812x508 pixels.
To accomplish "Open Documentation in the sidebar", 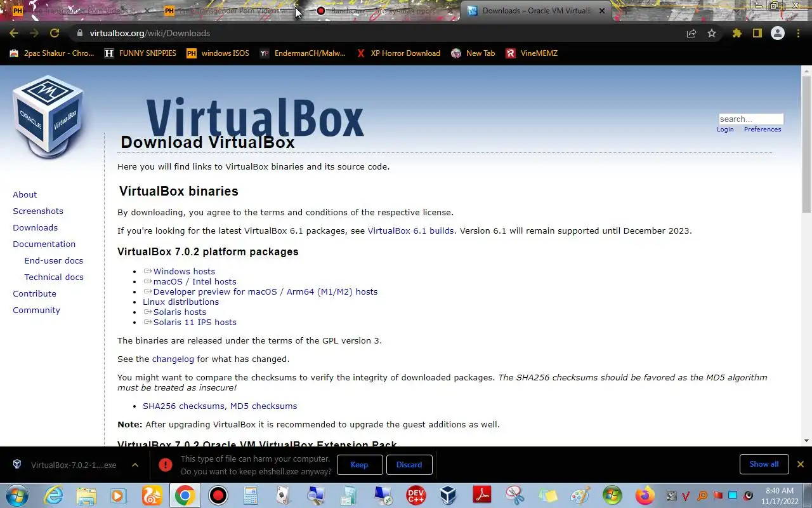I will [44, 244].
